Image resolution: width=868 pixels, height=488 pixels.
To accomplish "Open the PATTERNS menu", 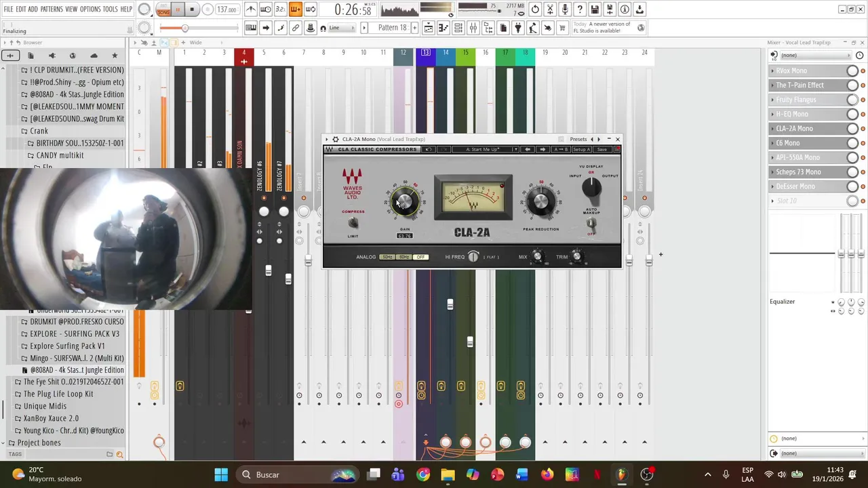I will tap(52, 9).
